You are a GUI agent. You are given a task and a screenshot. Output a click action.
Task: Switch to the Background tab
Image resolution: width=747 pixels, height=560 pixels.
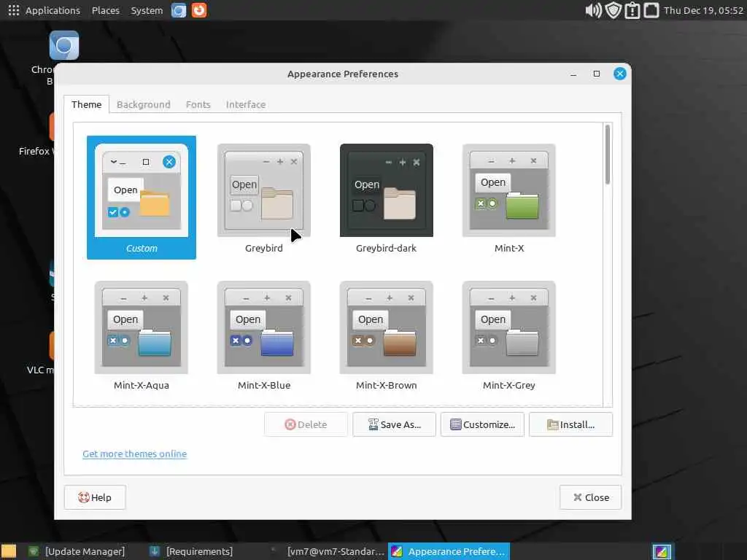pos(144,104)
